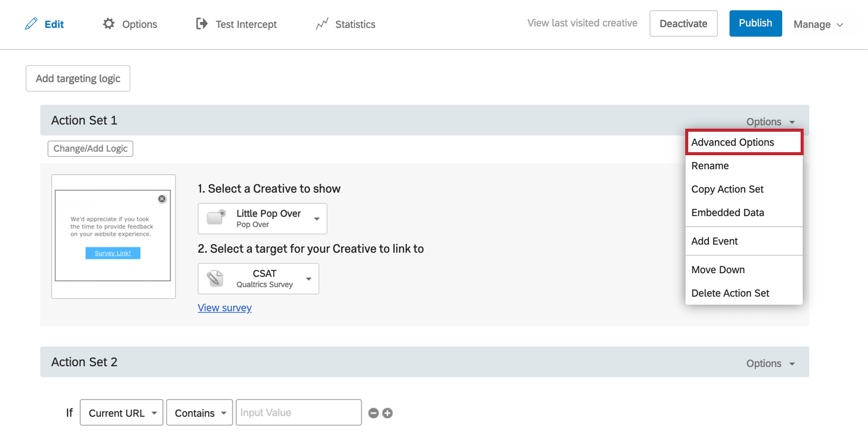Click the Options gear icon
Viewport: 868px width, 434px height.
tap(109, 23)
